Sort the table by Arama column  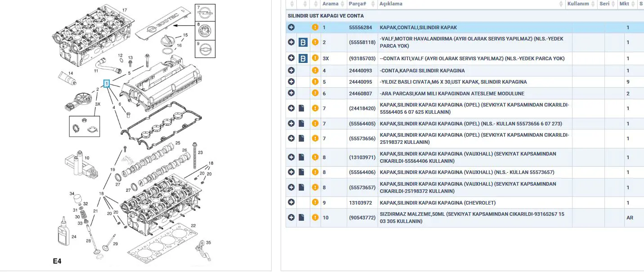(331, 4)
